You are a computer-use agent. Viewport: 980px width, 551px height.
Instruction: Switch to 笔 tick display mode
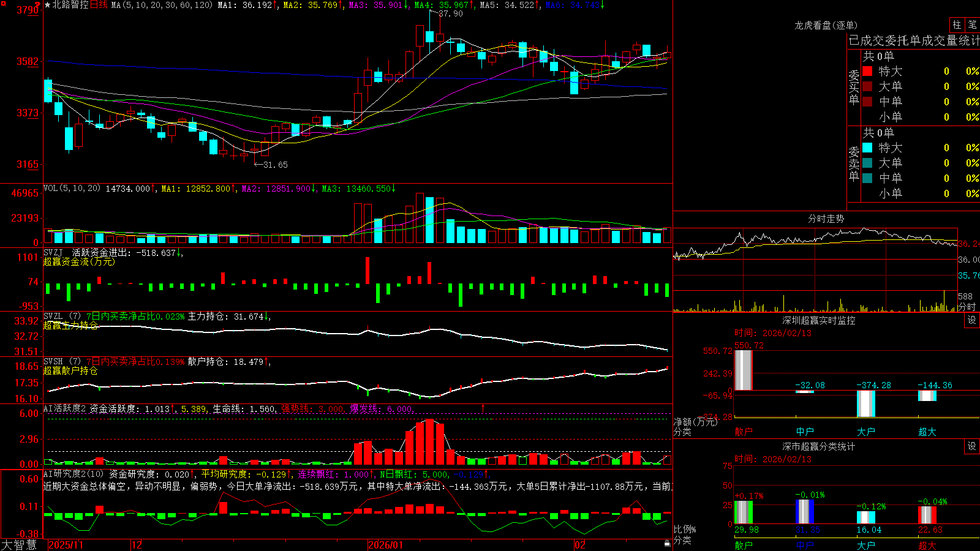972,24
